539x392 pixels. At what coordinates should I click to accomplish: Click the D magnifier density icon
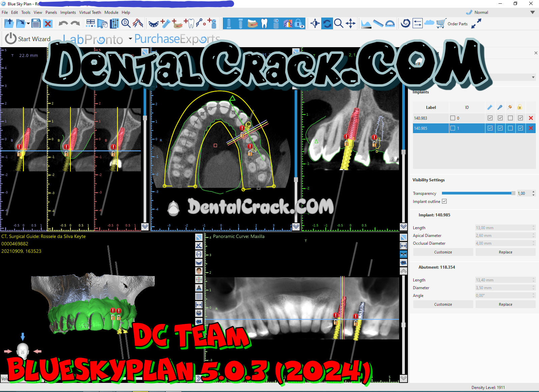click(126, 23)
